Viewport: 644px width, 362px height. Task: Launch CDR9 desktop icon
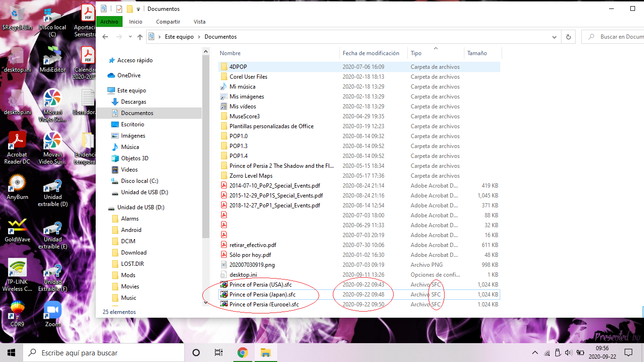tap(17, 313)
